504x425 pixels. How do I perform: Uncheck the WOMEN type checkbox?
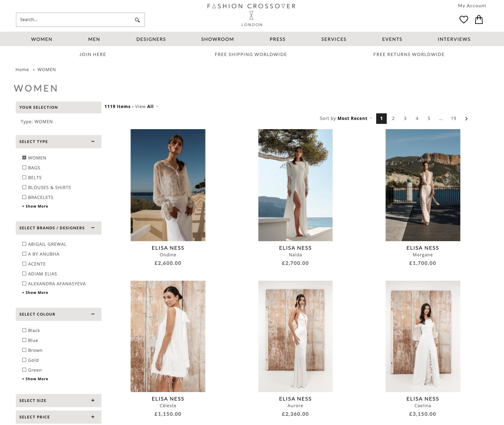[x=24, y=158]
